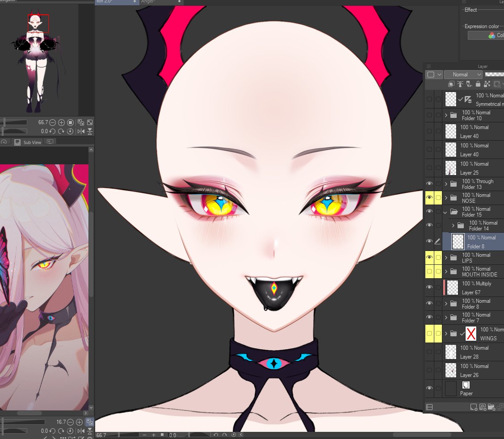Zoom in using Navigator plus icon
504x439 pixels.
click(61, 122)
